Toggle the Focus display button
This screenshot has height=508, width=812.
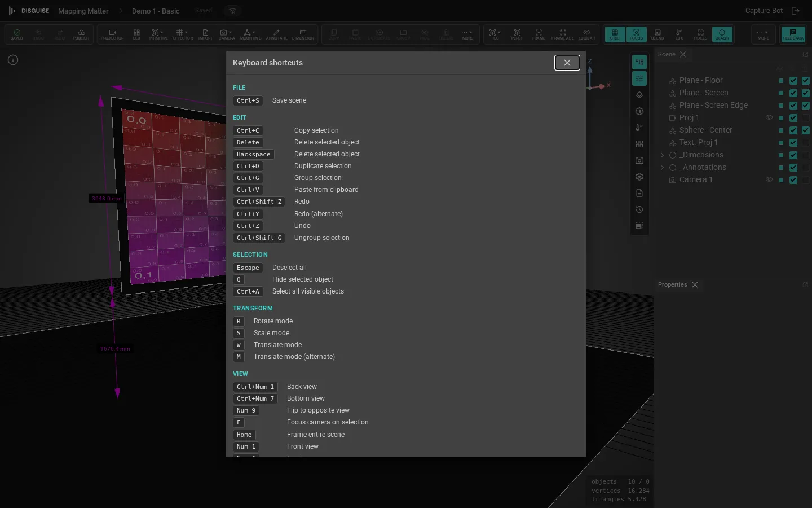636,34
